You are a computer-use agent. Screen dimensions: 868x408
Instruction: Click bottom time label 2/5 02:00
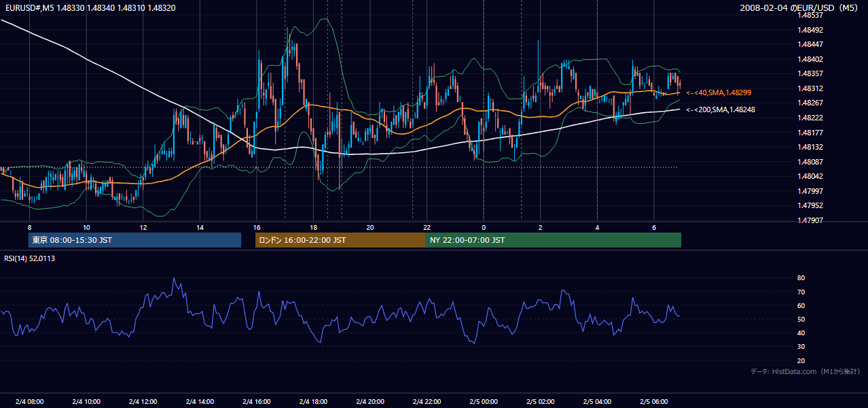540,402
